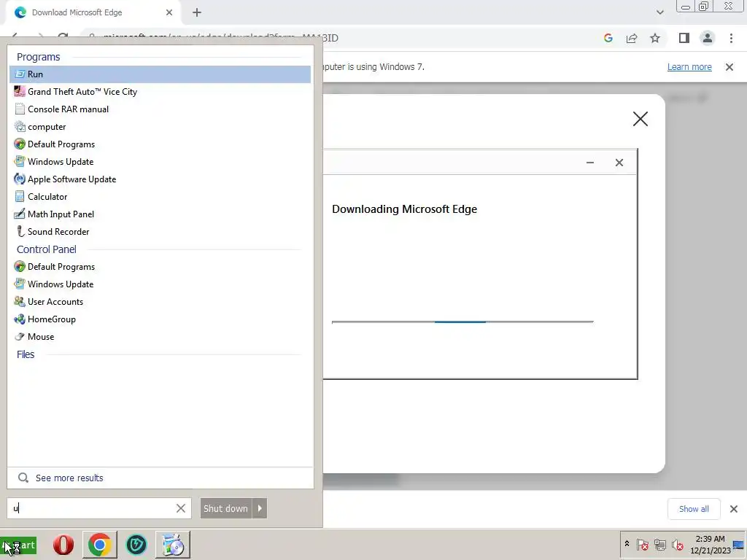Open Default Programs under Programs
747x560 pixels.
tap(160, 144)
